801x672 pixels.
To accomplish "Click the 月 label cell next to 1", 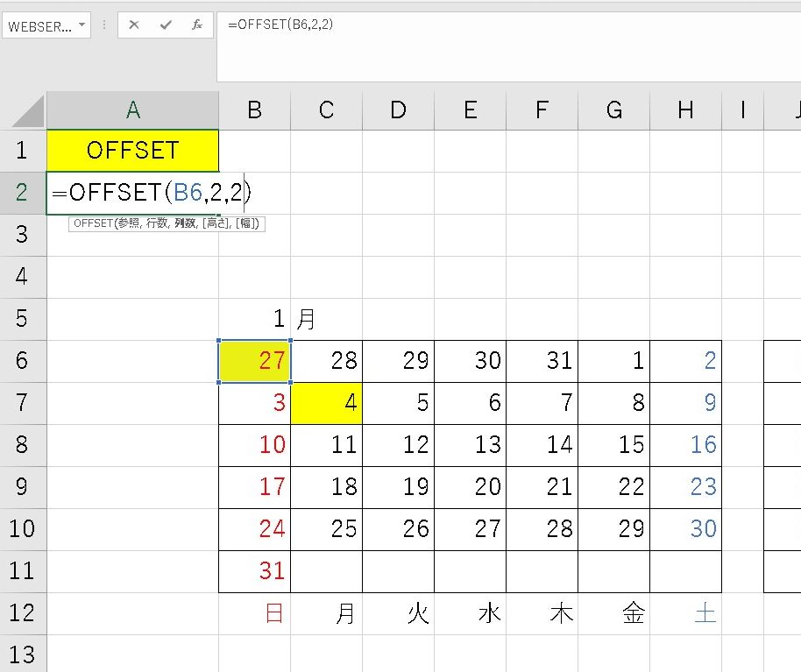I will pos(326,319).
